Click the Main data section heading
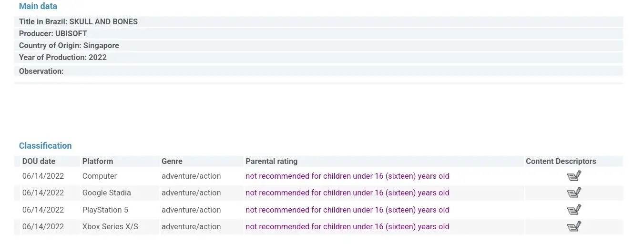The image size is (644, 244). (38, 6)
